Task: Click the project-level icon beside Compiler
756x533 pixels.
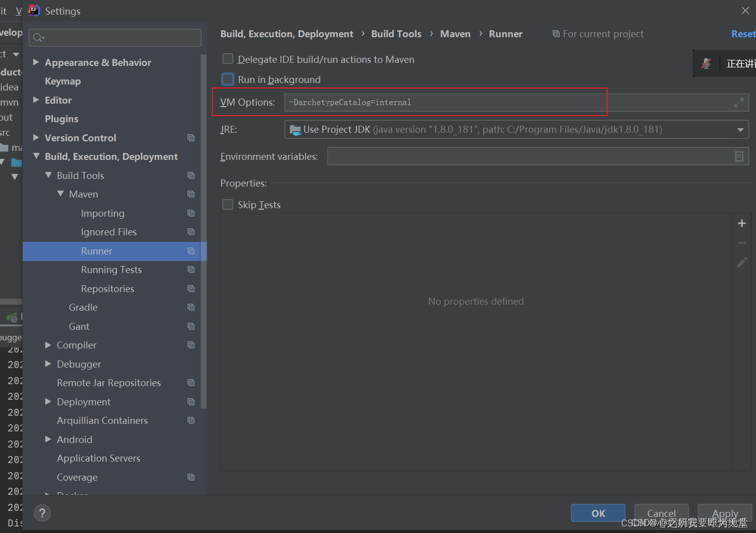Action: (191, 345)
